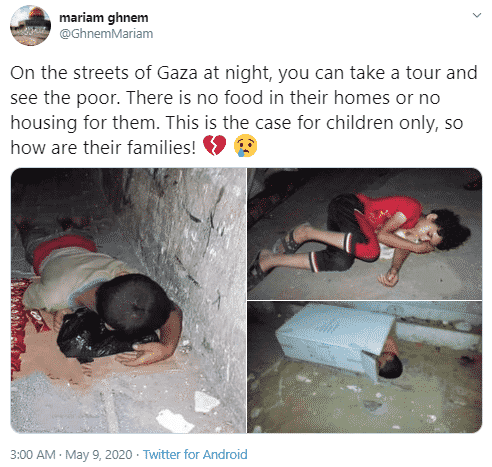Open photo of boy in red shirt
Screen dimensions: 492x467
click(x=365, y=234)
